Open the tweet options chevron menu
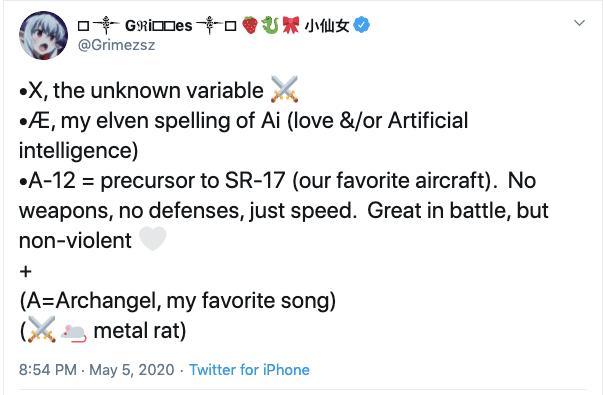This screenshot has width=604, height=395. click(x=579, y=23)
